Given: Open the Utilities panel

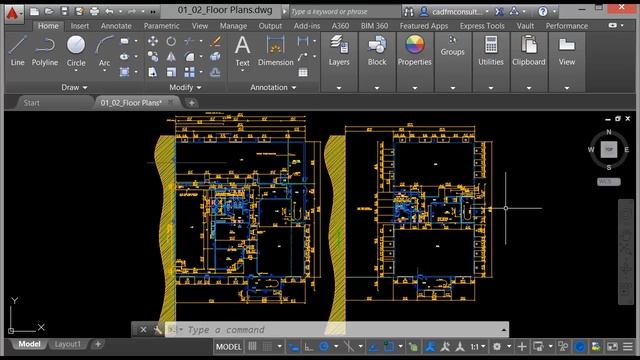Looking at the screenshot, I should point(491,51).
